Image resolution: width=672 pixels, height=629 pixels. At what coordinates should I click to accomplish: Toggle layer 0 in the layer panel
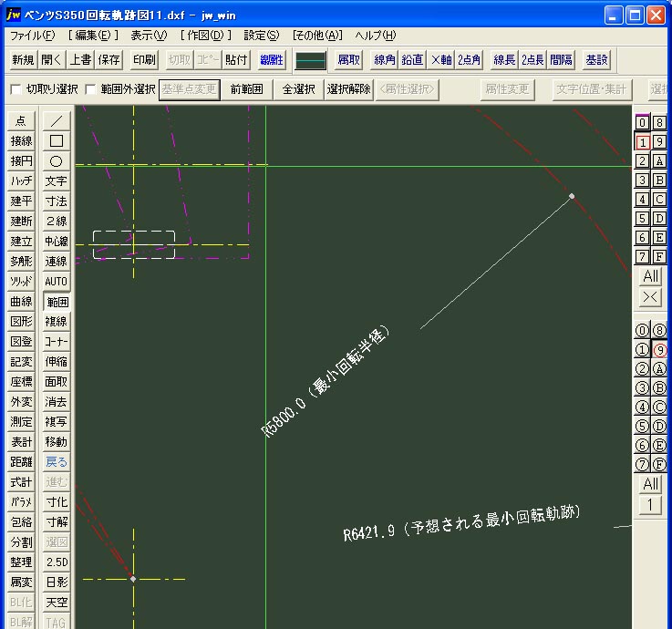(642, 123)
